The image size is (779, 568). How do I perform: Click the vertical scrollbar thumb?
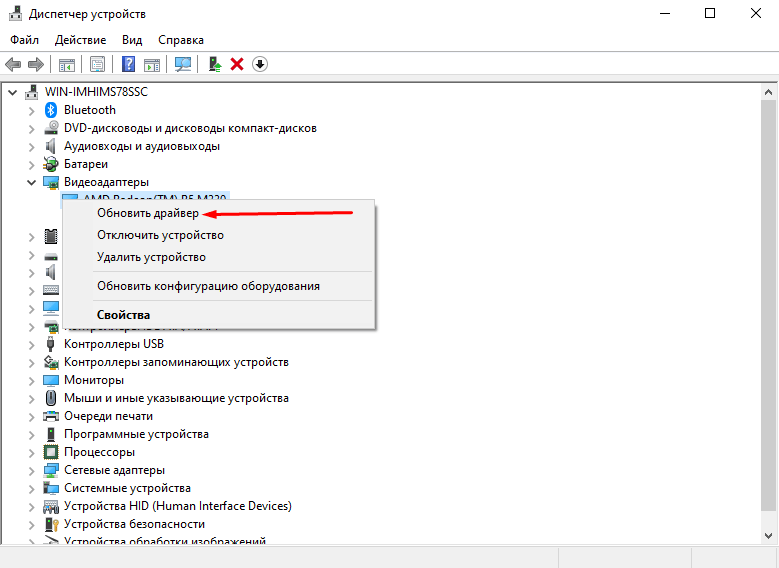768,305
